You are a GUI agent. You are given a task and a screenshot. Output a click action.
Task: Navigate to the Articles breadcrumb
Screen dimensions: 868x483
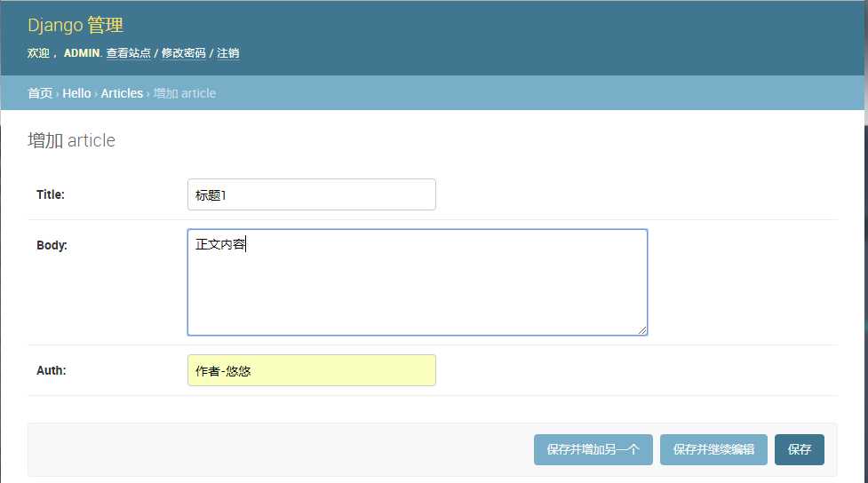[122, 93]
